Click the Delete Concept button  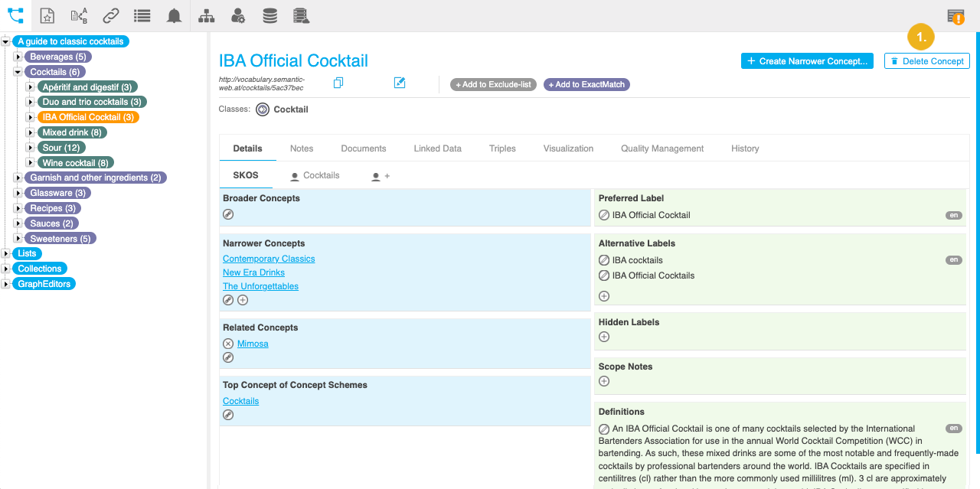click(926, 61)
